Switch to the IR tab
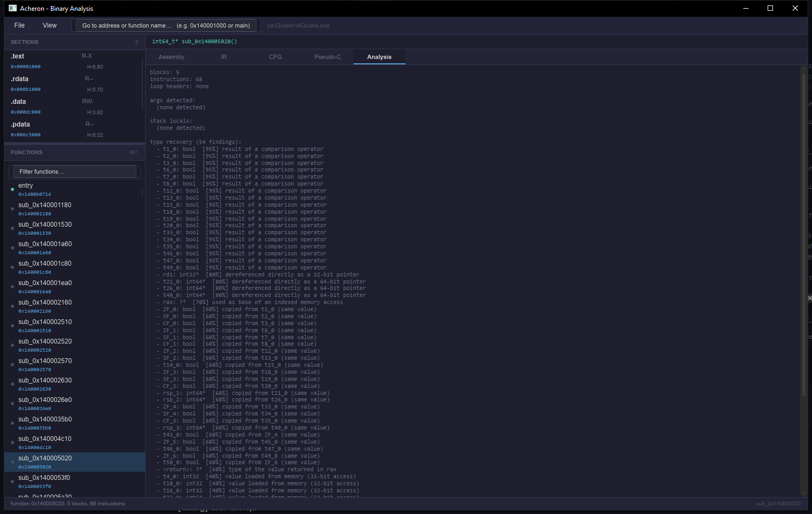 coord(224,57)
